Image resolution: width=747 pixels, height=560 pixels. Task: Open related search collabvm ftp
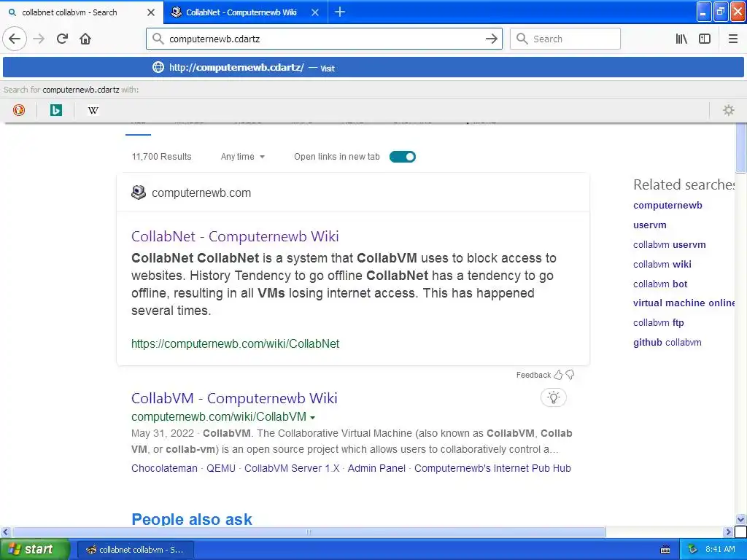click(x=659, y=322)
